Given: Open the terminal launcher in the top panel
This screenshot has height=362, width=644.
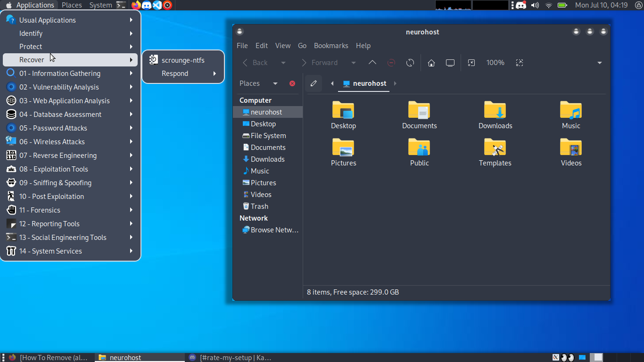Looking at the screenshot, I should 121,5.
